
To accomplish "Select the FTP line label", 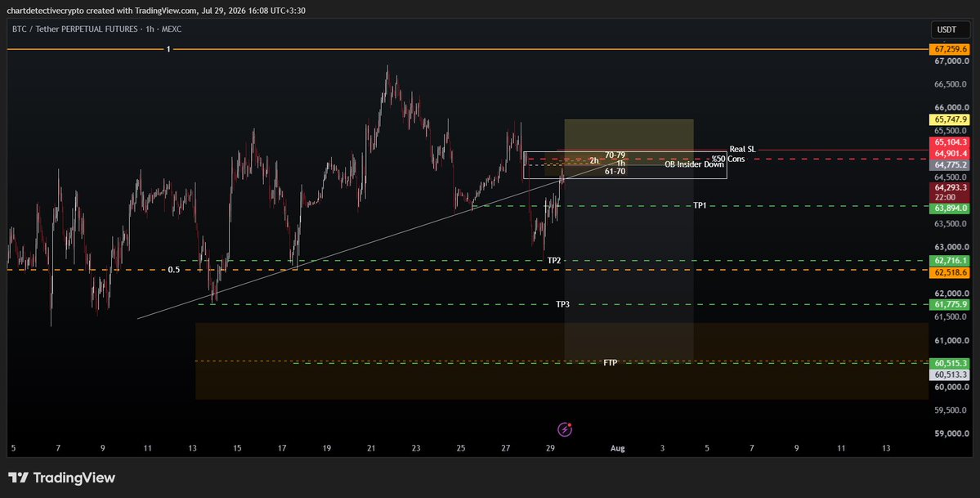I will pyautogui.click(x=611, y=362).
